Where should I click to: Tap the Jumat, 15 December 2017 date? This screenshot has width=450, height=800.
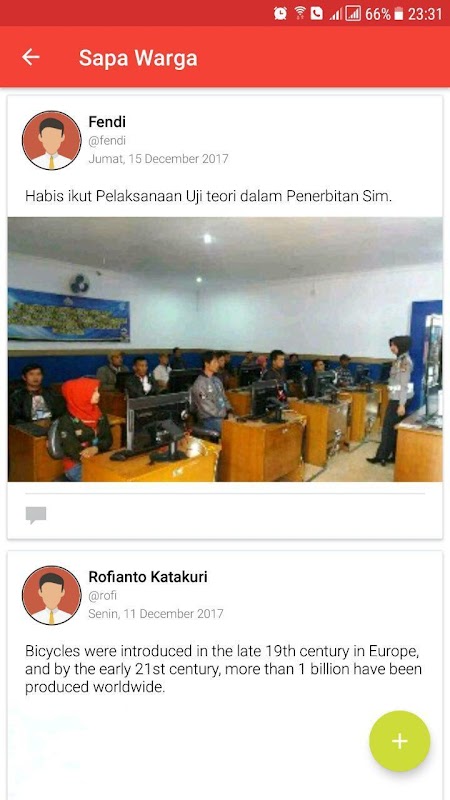pos(158,159)
